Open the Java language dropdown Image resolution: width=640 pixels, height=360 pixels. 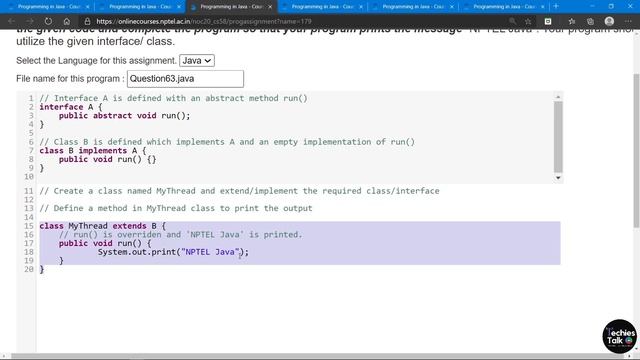[197, 60]
